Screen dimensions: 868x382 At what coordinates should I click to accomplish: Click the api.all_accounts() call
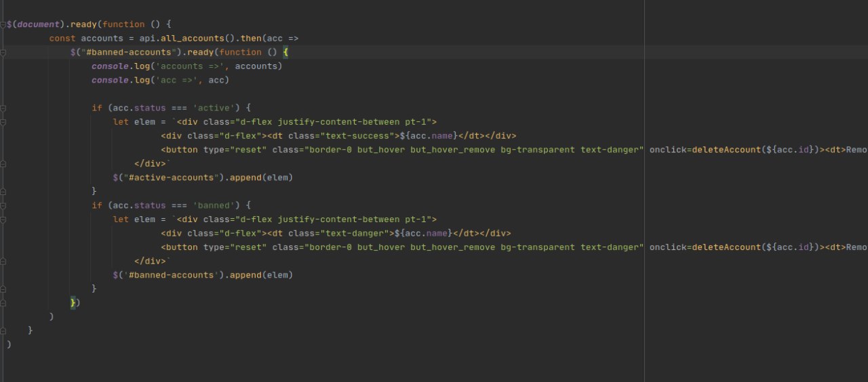point(191,39)
